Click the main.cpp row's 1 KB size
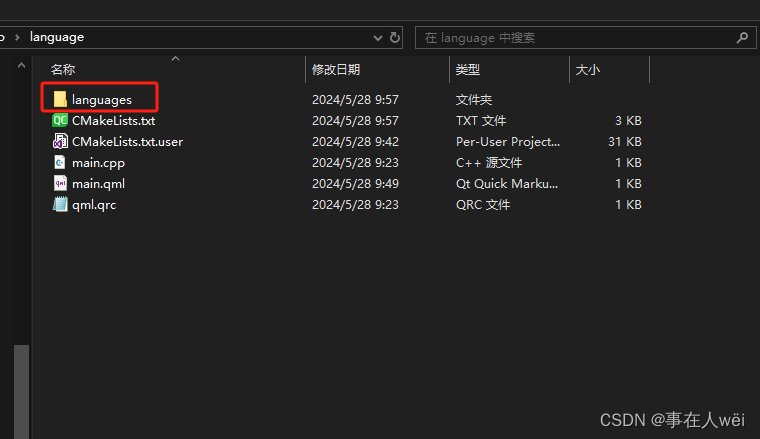This screenshot has height=439, width=760. pyautogui.click(x=628, y=163)
